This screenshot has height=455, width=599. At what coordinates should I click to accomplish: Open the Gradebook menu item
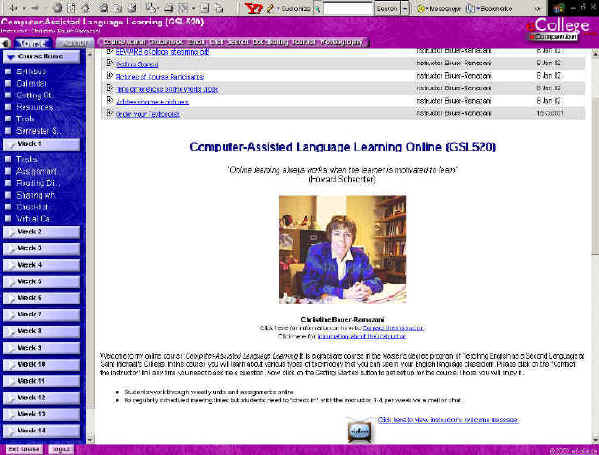point(166,42)
